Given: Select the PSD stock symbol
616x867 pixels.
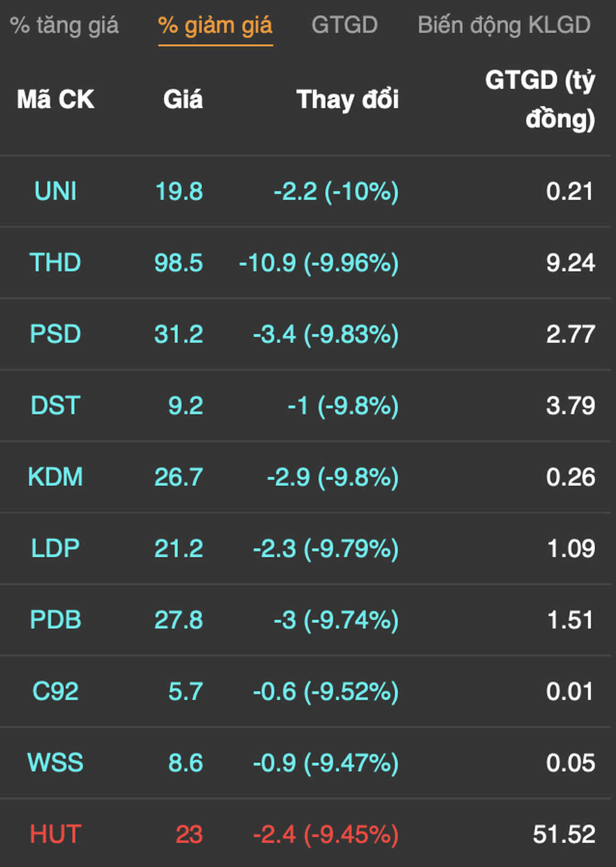Looking at the screenshot, I should 55,334.
